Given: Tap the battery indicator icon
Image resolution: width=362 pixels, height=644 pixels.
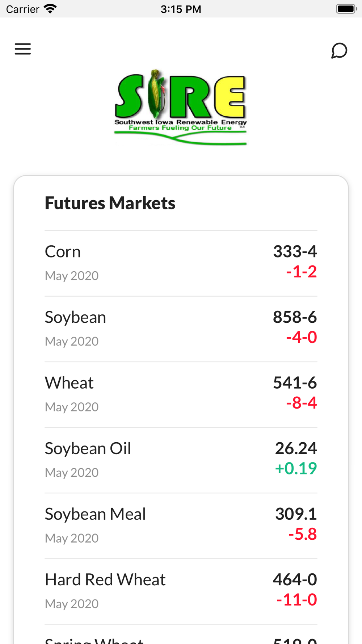Looking at the screenshot, I should (x=346, y=9).
